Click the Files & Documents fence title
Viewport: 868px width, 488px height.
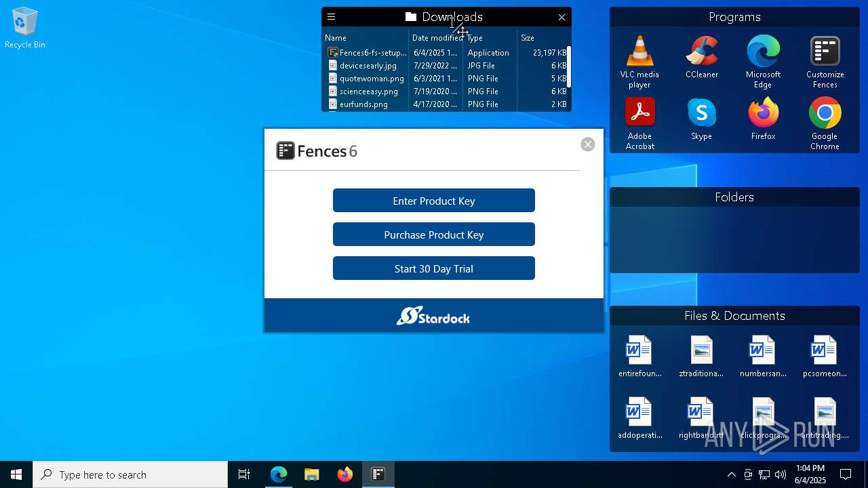coord(734,316)
